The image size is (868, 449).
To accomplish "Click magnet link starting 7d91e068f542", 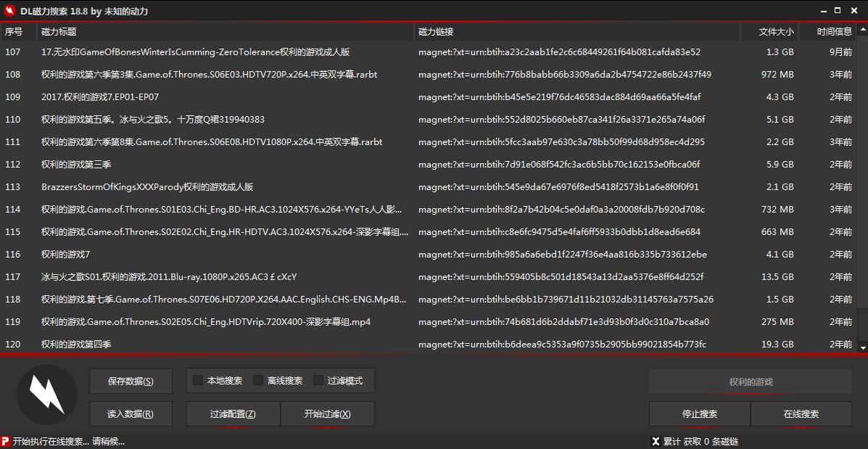I will pos(559,165).
